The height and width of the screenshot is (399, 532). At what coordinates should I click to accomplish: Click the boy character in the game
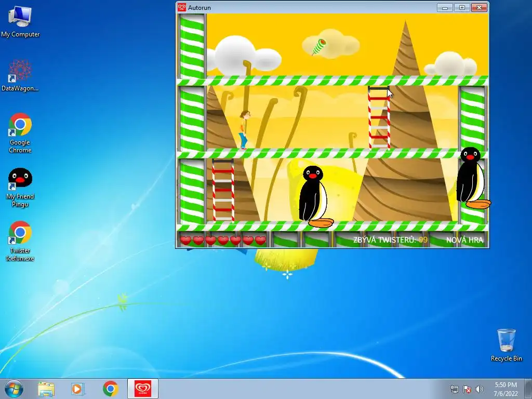pyautogui.click(x=244, y=130)
